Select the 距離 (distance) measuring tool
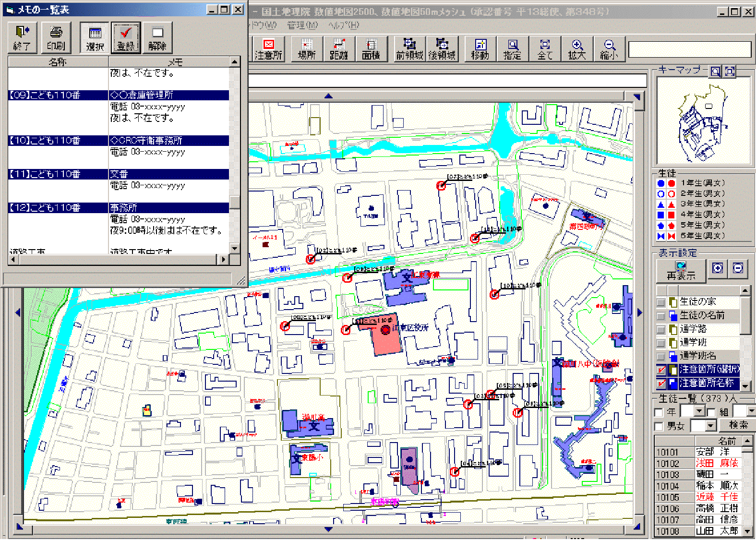The height and width of the screenshot is (540, 756). click(x=339, y=49)
